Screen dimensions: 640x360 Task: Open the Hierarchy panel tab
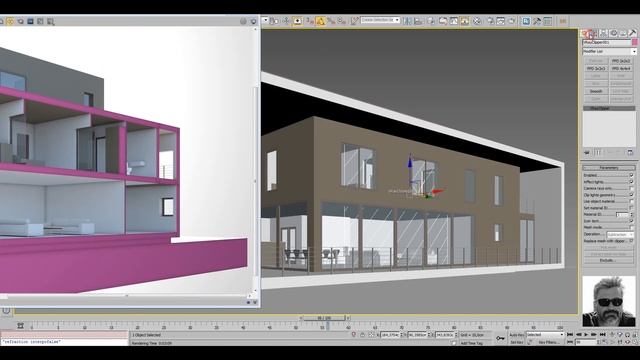[x=603, y=33]
